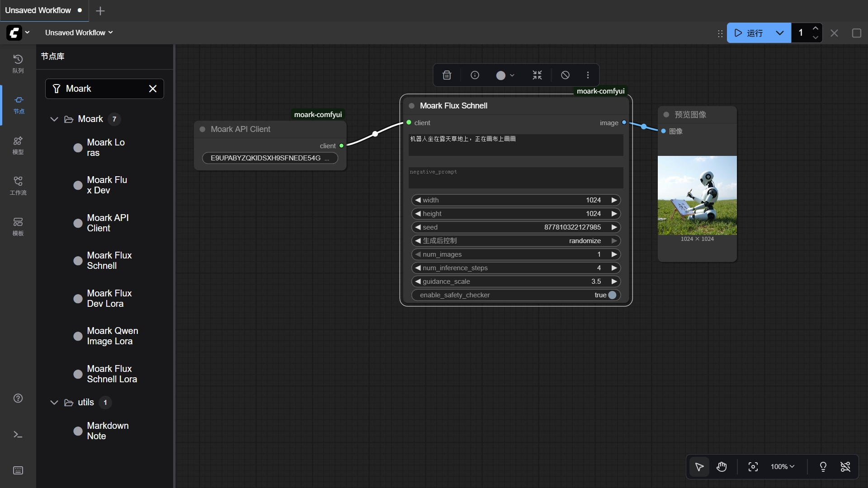Toggle collapse dot on Moark Flux Schnell
The height and width of the screenshot is (488, 868).
point(411,106)
